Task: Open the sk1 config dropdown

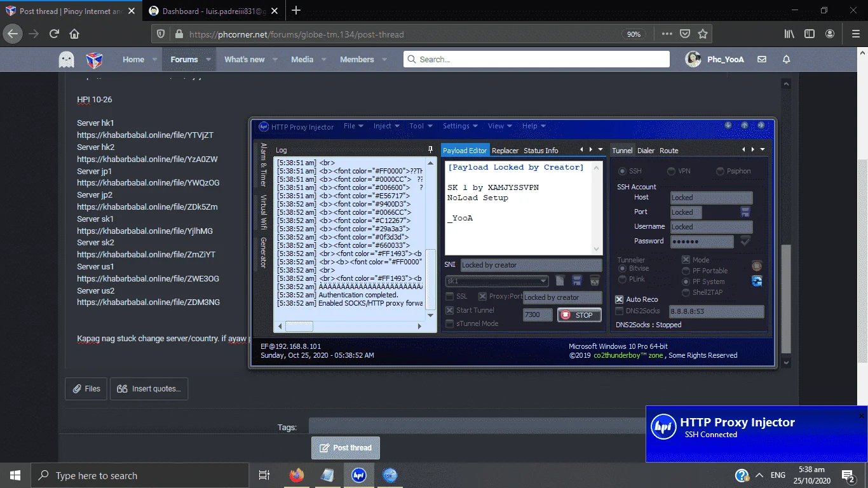Action: coord(497,281)
